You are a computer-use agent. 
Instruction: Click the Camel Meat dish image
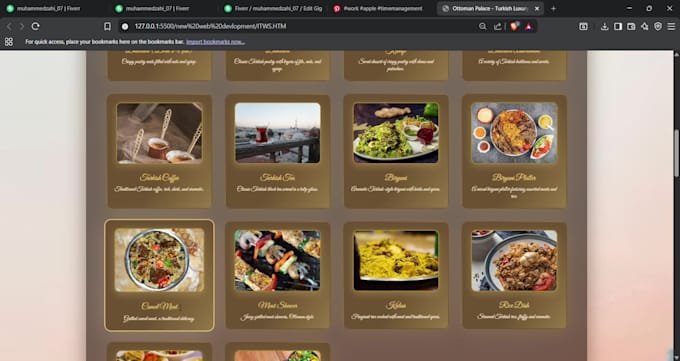159,260
